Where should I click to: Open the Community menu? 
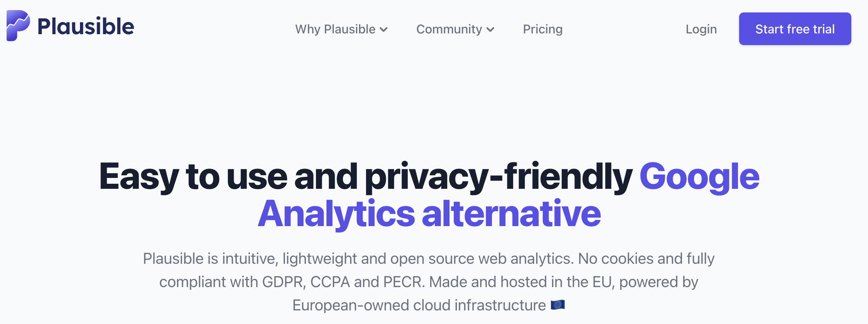(455, 29)
